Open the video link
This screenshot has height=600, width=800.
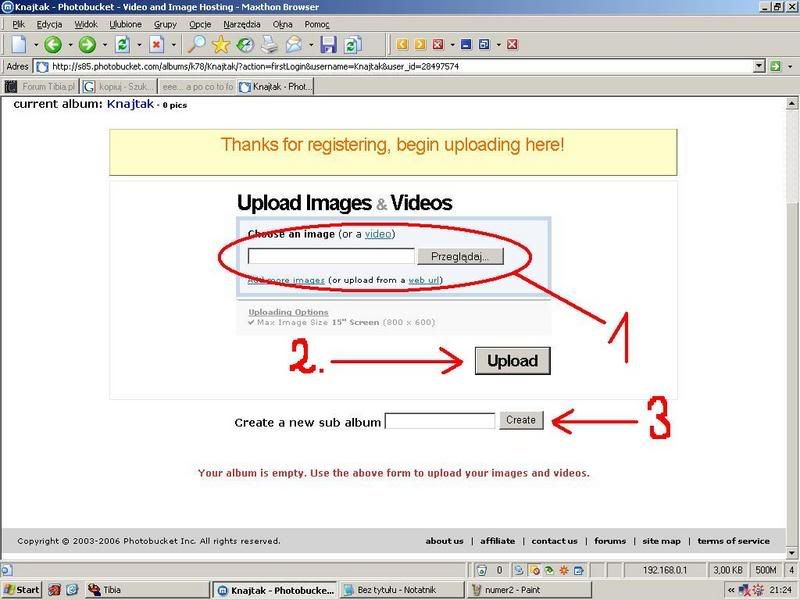coord(378,234)
